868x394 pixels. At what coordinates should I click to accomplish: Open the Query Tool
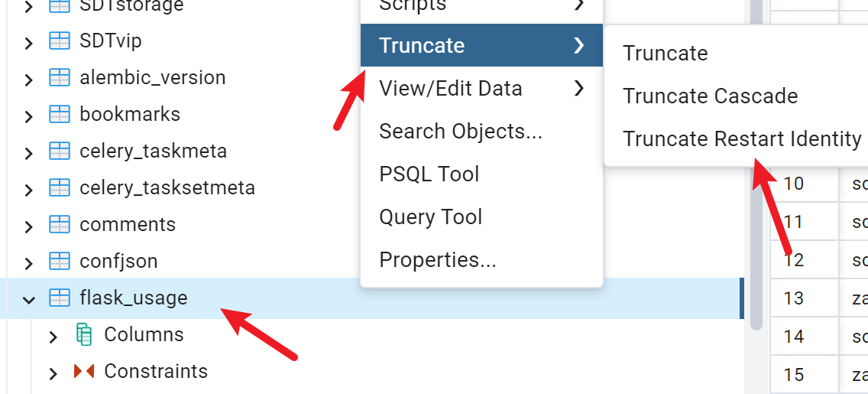(x=430, y=217)
